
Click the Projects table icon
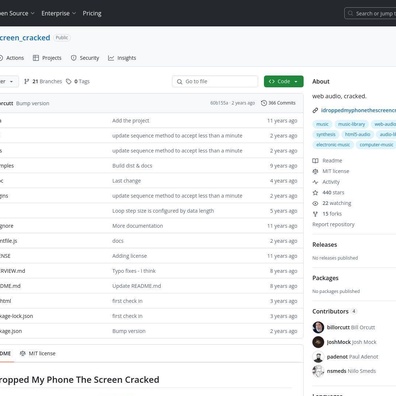pos(36,58)
